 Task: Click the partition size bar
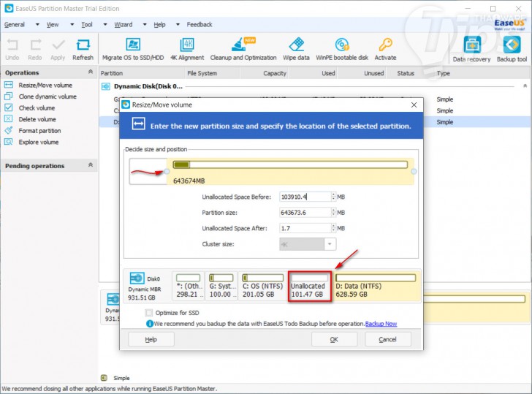[290, 164]
